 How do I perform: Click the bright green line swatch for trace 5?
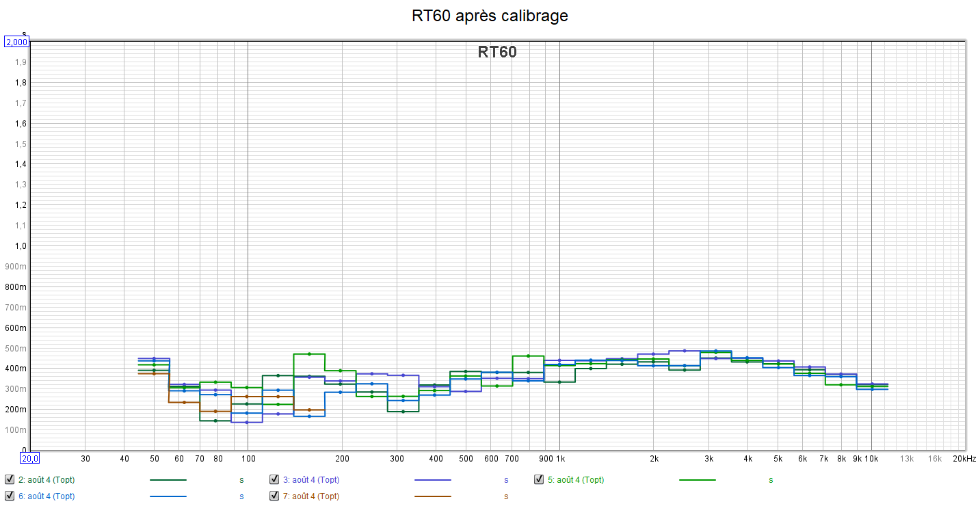(x=698, y=480)
